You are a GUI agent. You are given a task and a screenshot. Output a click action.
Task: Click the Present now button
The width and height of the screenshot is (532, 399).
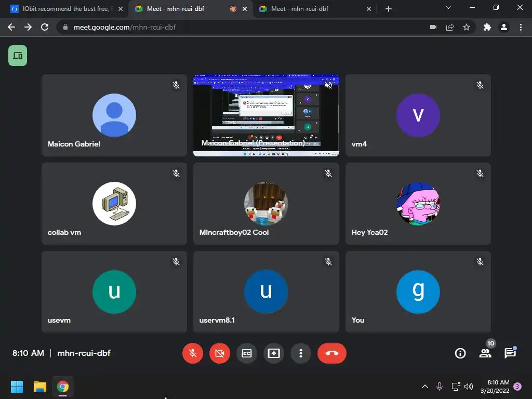274,353
